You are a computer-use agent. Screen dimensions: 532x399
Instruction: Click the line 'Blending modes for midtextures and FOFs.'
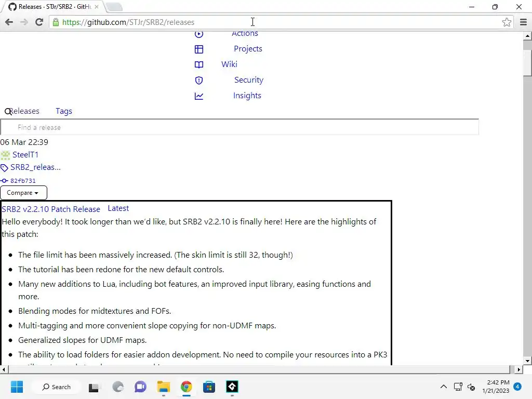(x=95, y=311)
